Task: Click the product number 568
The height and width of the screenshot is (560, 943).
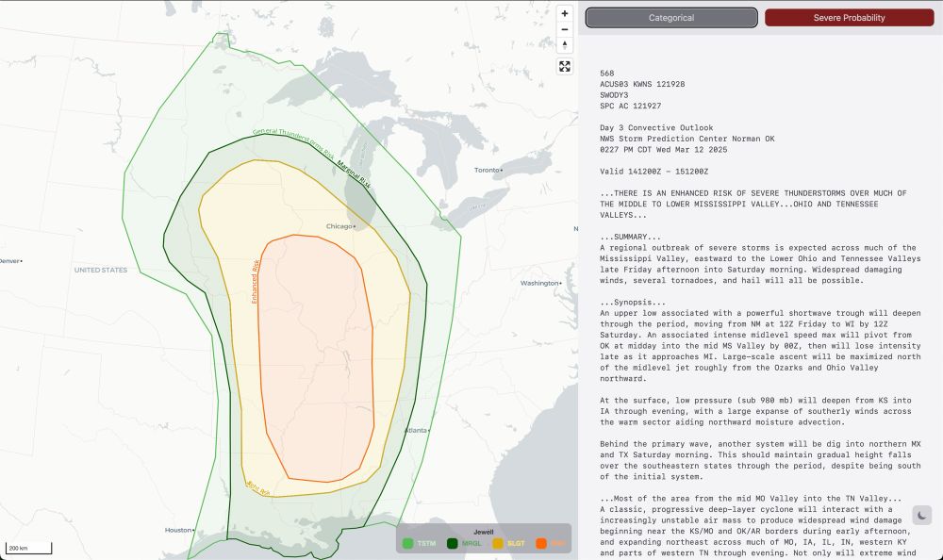Action: [x=606, y=74]
